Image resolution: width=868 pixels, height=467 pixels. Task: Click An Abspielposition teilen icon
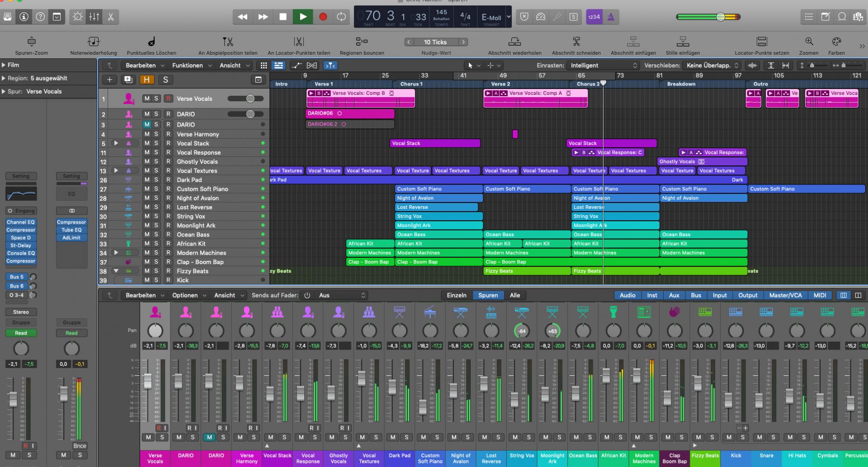point(228,42)
